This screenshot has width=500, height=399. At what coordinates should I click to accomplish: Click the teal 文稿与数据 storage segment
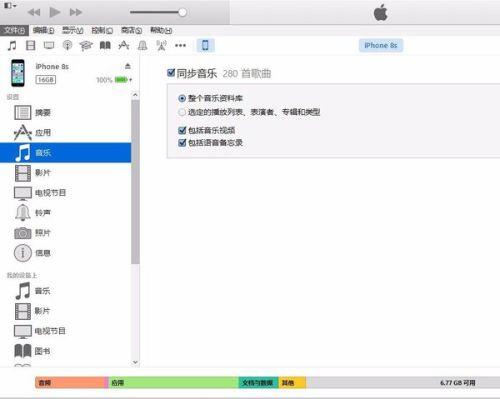coord(259,383)
